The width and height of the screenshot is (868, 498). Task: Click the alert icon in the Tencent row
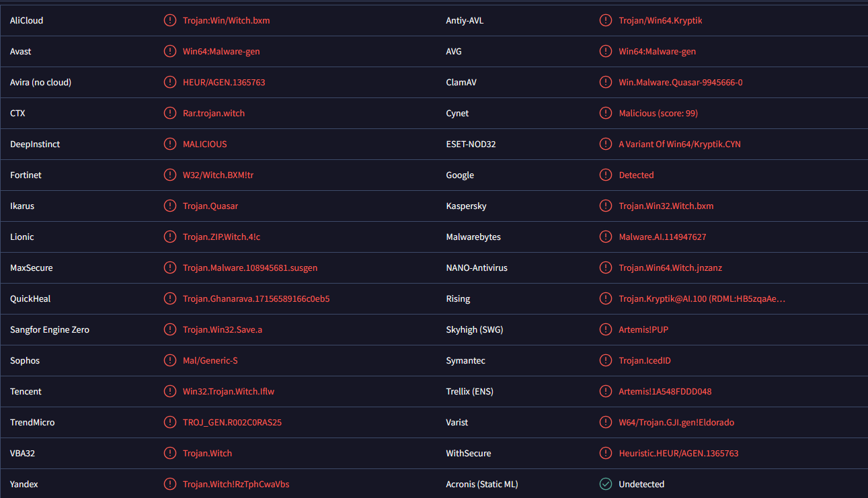(170, 391)
